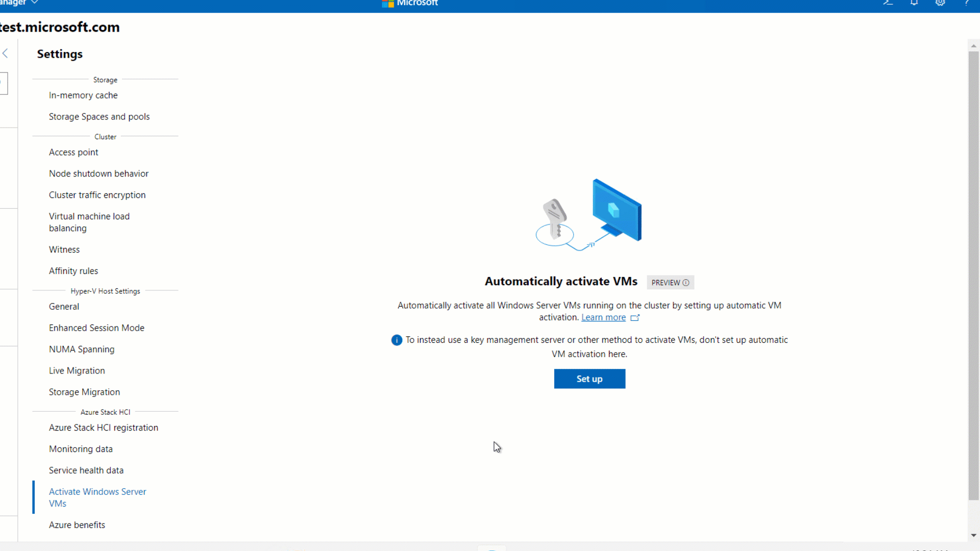
Task: Click the help question mark icon
Action: tap(967, 3)
